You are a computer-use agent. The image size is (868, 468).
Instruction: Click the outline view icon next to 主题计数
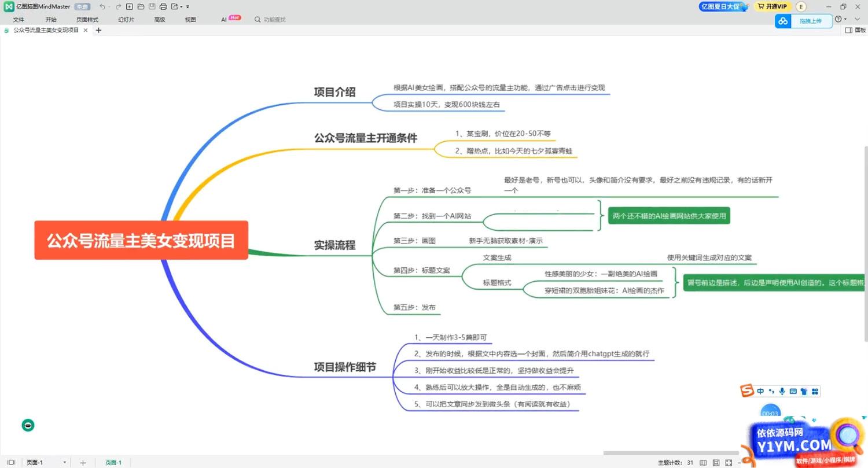(703, 462)
